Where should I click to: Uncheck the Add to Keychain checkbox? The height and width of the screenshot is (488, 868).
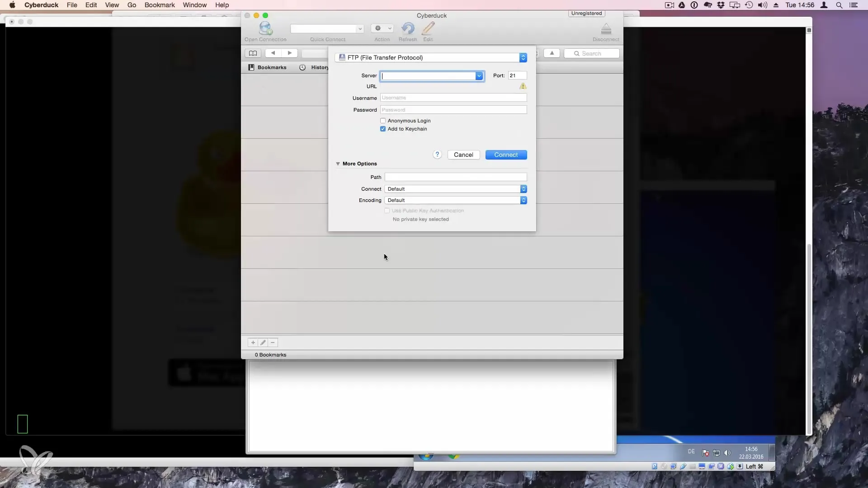pyautogui.click(x=383, y=129)
